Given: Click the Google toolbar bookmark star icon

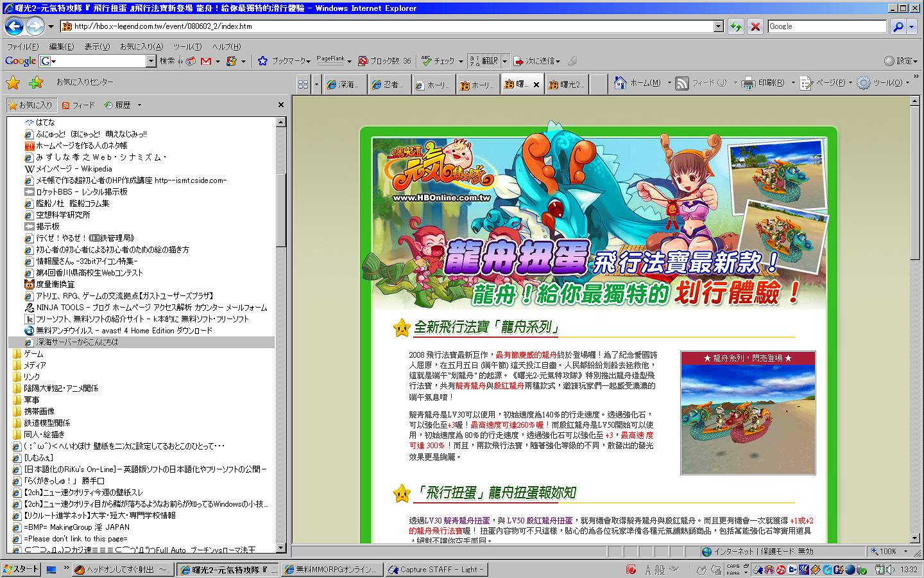Looking at the screenshot, I should [262, 61].
